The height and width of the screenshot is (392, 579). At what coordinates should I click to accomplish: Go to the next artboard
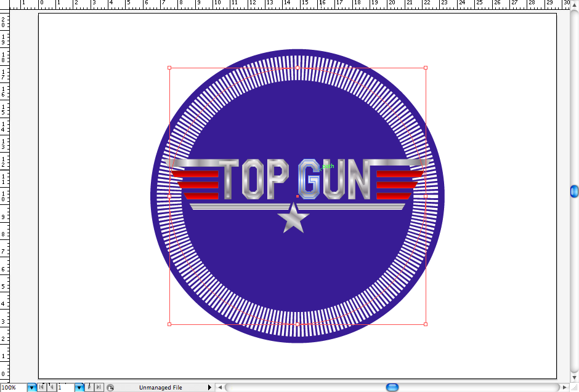pos(90,388)
